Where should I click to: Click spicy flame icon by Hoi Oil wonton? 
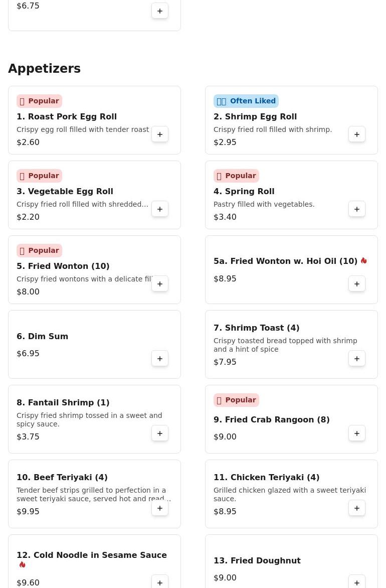click(364, 261)
